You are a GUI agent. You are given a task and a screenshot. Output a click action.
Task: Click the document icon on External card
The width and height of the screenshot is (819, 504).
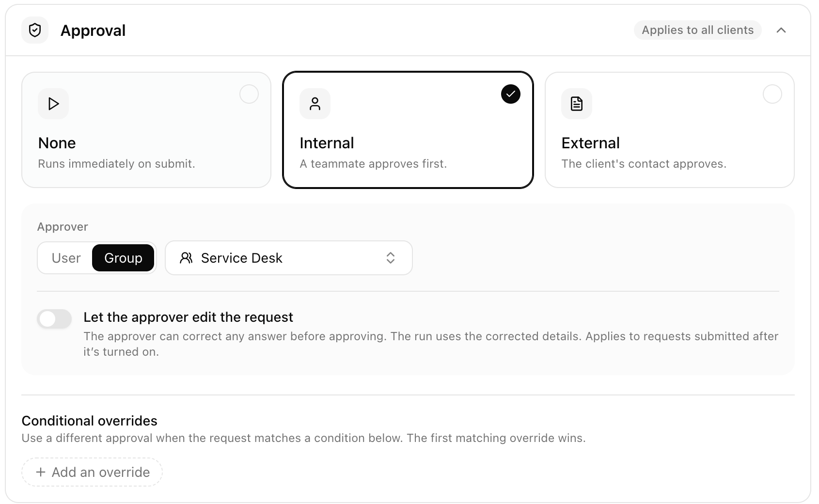(577, 104)
